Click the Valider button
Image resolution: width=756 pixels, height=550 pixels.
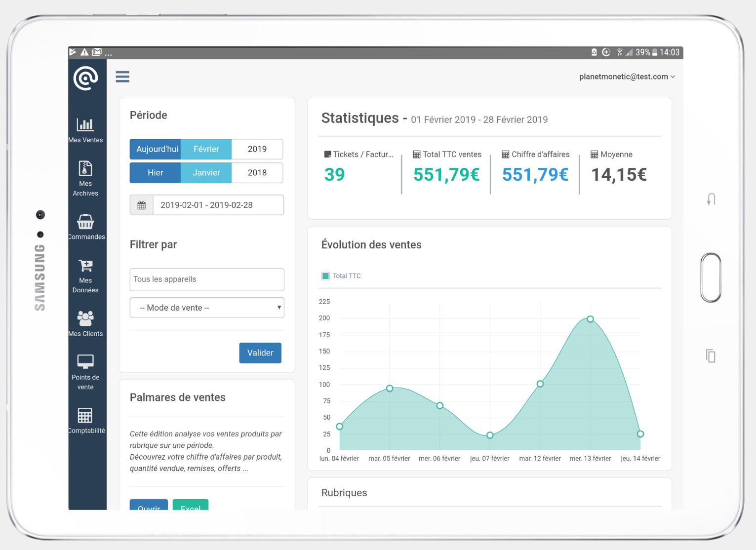point(260,353)
